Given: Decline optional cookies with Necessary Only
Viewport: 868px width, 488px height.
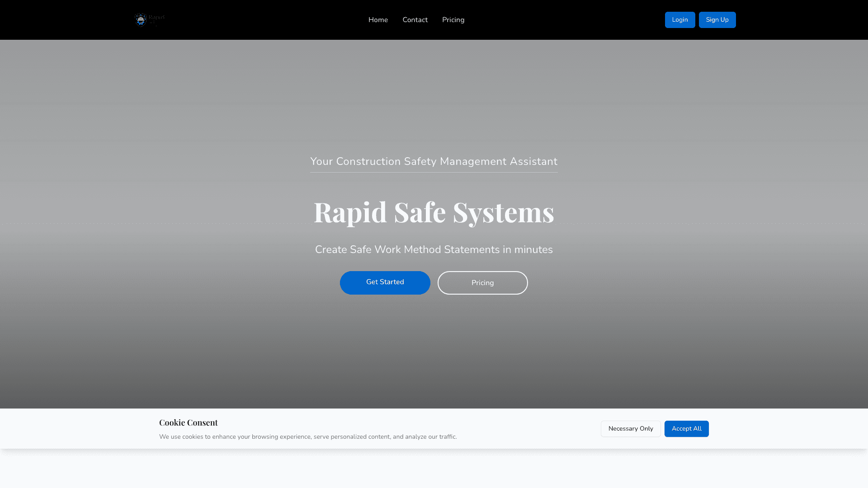Looking at the screenshot, I should click(x=630, y=428).
